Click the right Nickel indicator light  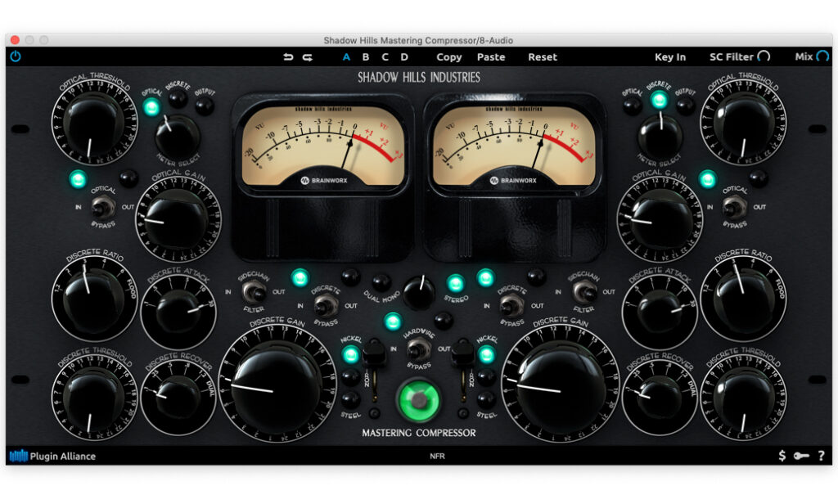(486, 354)
